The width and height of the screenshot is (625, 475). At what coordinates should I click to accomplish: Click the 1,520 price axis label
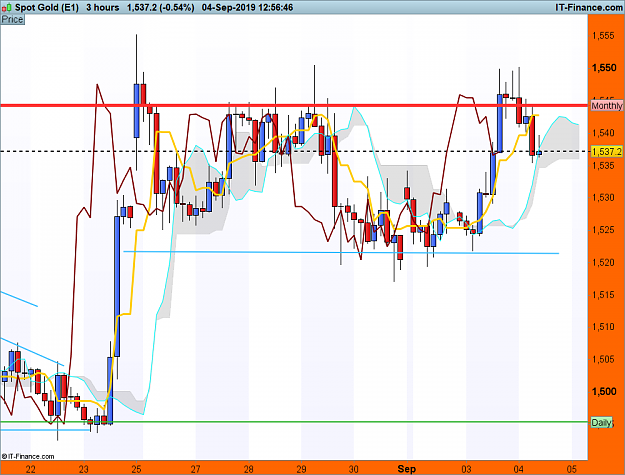coord(604,262)
